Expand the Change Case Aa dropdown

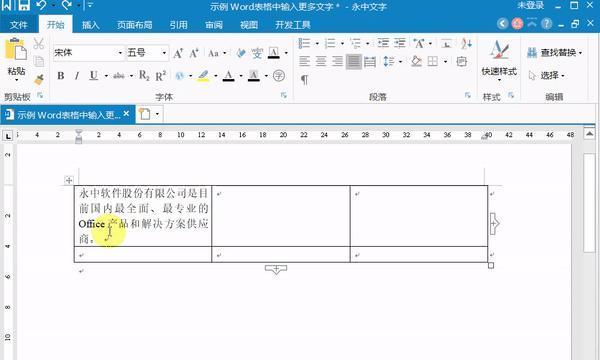coord(225,53)
